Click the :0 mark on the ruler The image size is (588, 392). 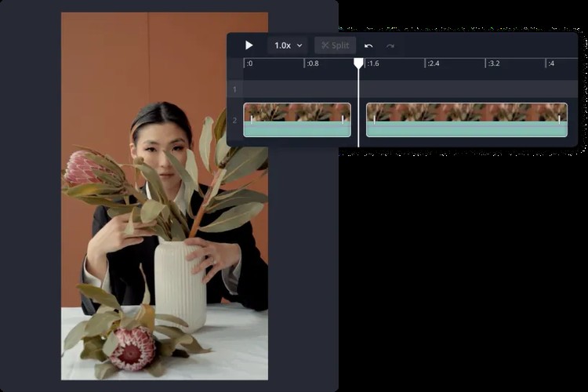pyautogui.click(x=250, y=64)
